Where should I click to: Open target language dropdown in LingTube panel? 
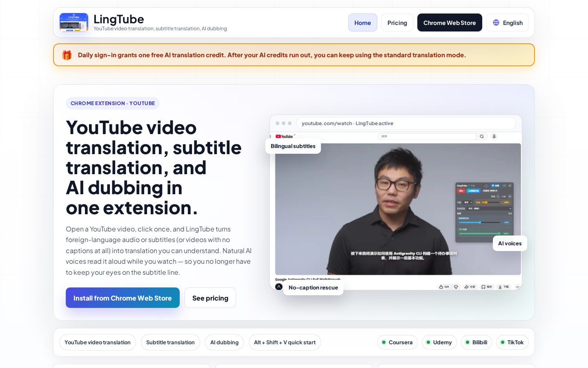pyautogui.click(x=489, y=209)
